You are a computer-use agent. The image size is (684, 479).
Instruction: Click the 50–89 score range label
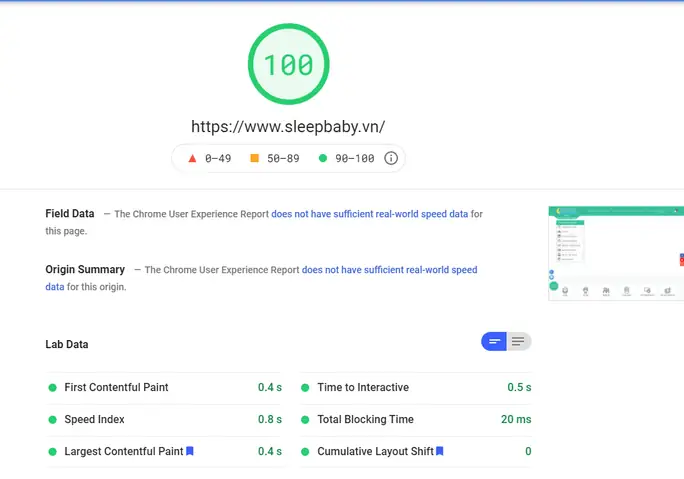click(283, 158)
